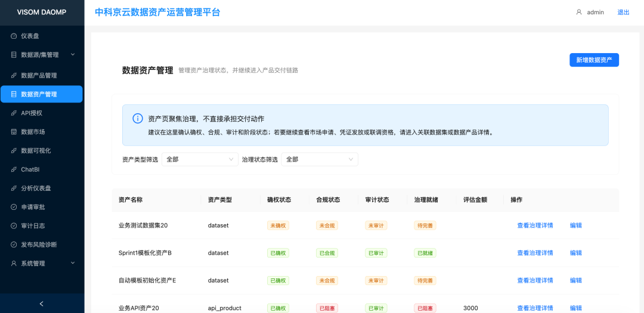This screenshot has width=644, height=313.
Task: Expand the 系统管理 submenu chevron
Action: click(x=73, y=263)
